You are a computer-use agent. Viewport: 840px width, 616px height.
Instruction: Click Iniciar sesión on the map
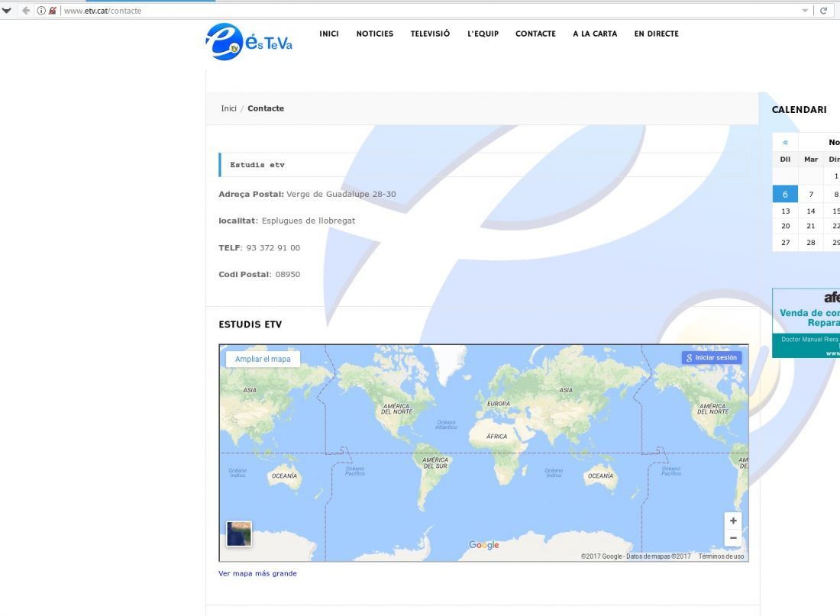point(712,358)
